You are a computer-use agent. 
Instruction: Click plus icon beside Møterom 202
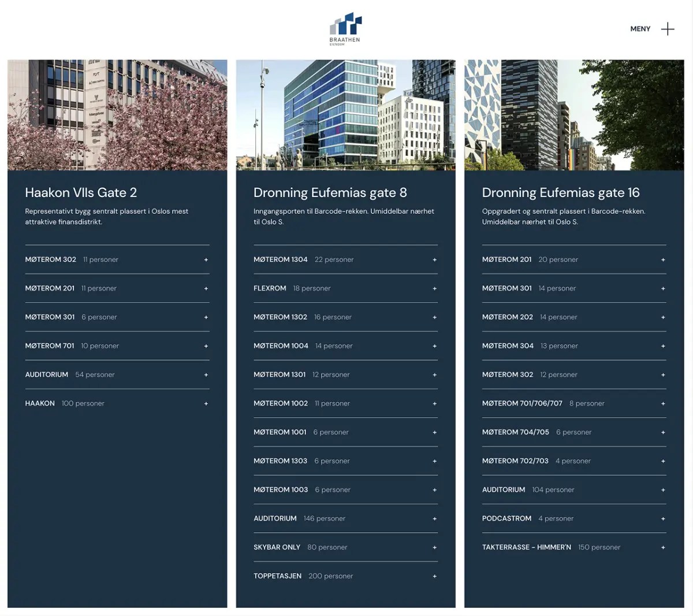pos(663,317)
